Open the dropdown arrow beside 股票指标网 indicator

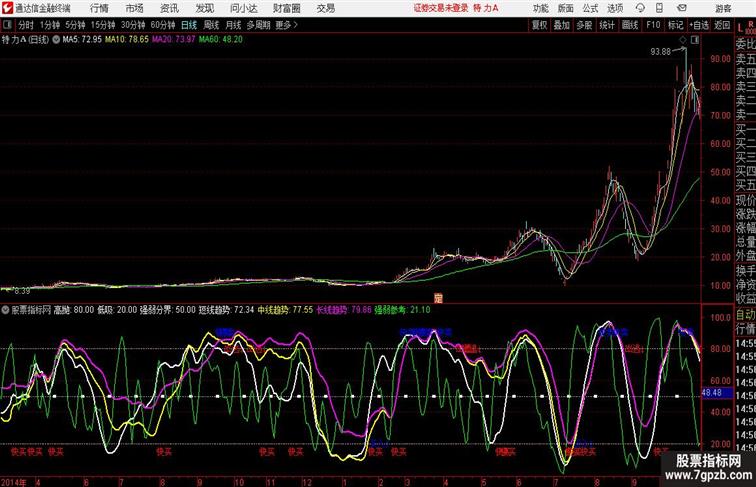[5, 310]
